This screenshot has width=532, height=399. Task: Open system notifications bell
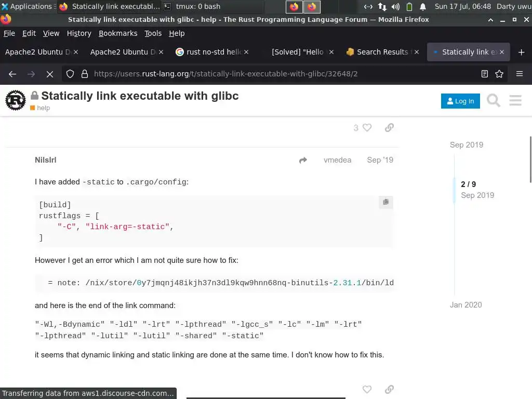coord(423,7)
